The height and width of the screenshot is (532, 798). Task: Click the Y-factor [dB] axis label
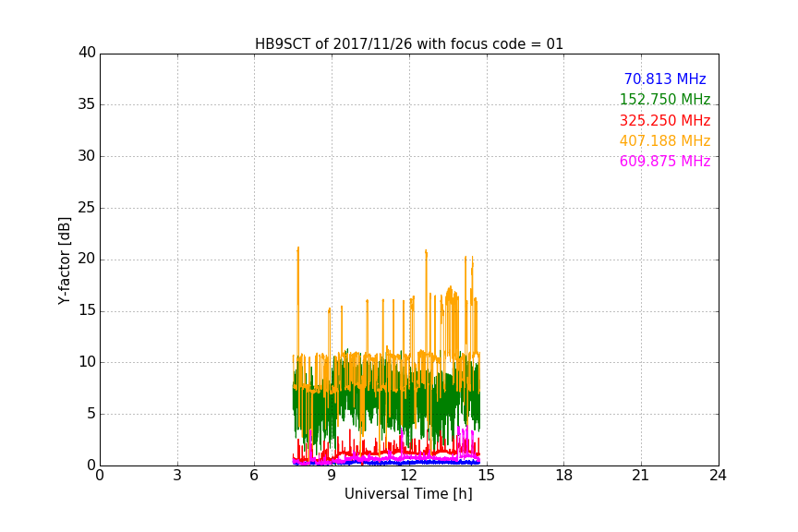pyautogui.click(x=64, y=261)
